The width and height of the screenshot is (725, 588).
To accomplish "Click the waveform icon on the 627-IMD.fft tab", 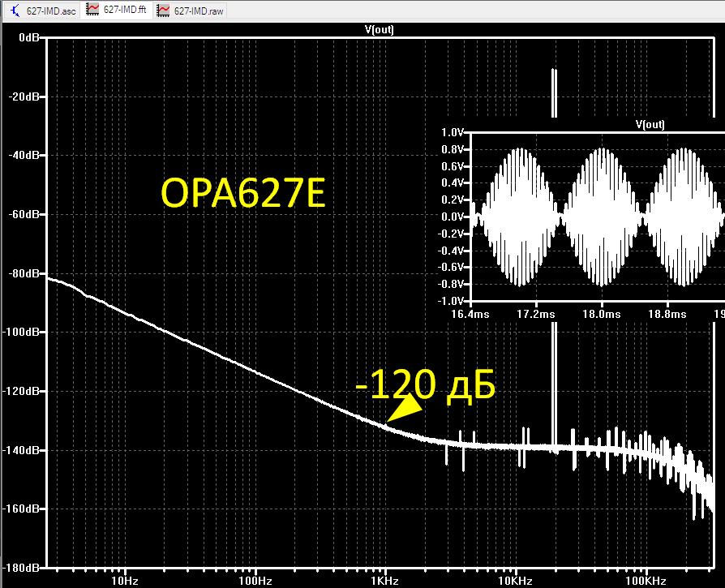I will pos(92,9).
